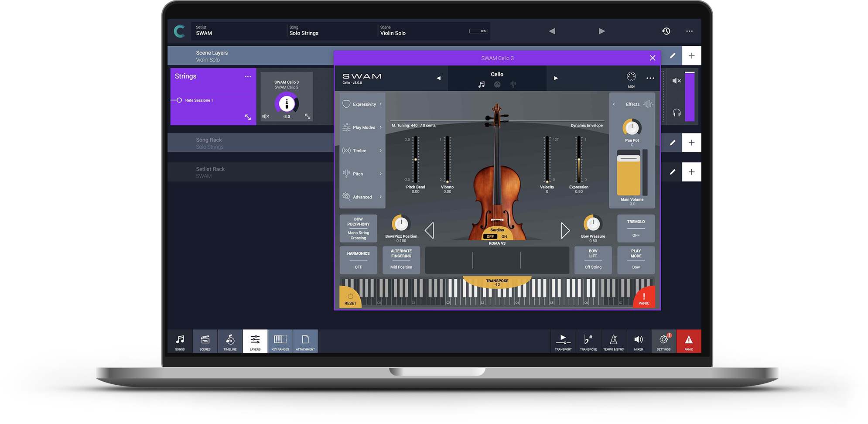The image size is (868, 424).
Task: Set Sordino to OFF
Action: pos(490,236)
